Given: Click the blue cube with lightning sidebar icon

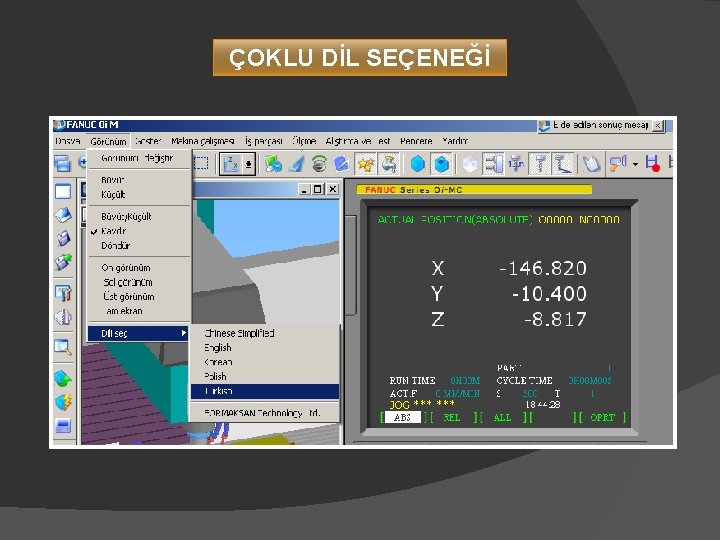Looking at the screenshot, I should pyautogui.click(x=63, y=402).
